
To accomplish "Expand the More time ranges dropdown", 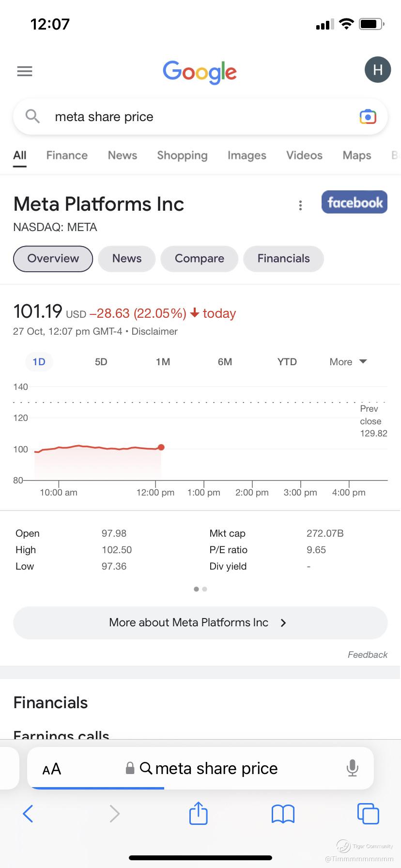I will [348, 362].
